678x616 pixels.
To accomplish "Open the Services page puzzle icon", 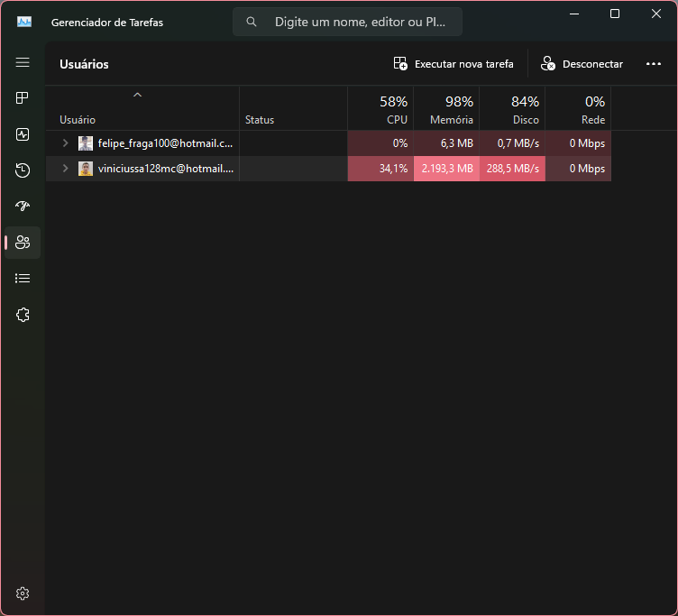I will [x=23, y=315].
